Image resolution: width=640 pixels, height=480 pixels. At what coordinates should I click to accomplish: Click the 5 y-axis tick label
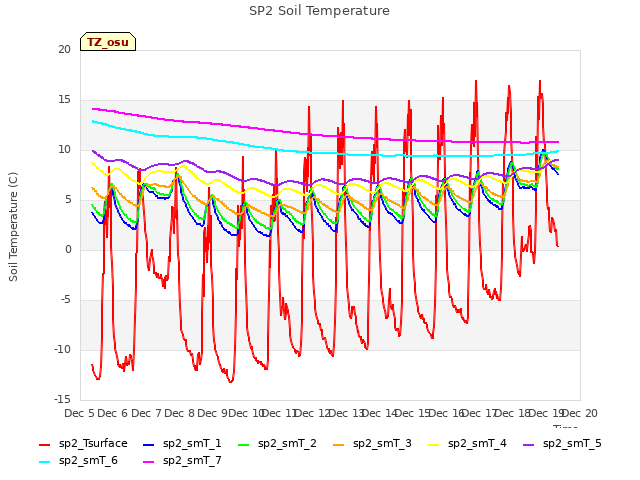(x=68, y=199)
